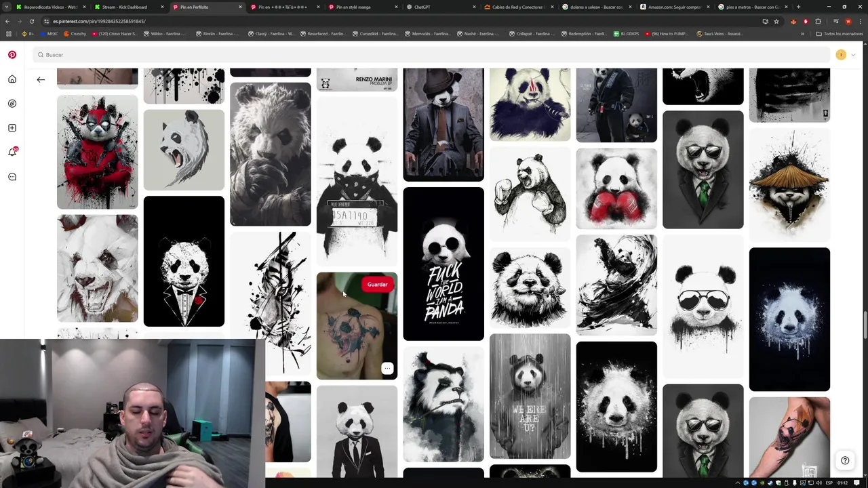
Task: Open the Home feed icon in sidebar
Action: point(12,79)
